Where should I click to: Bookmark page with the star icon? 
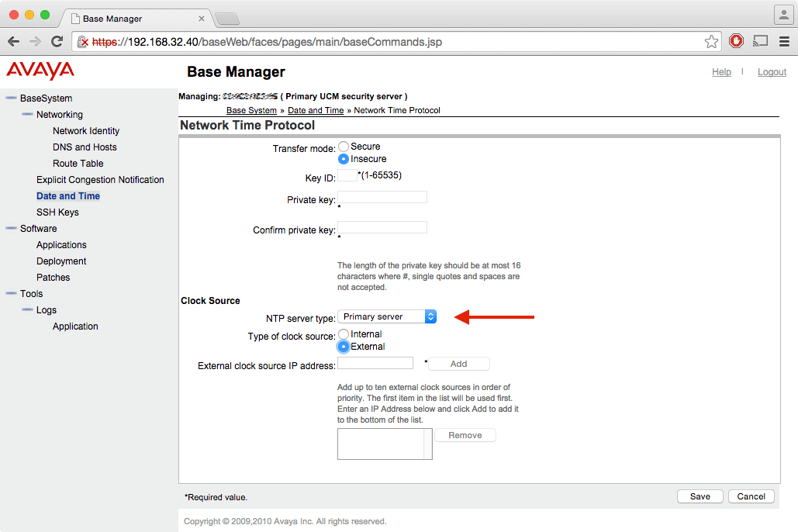pyautogui.click(x=711, y=42)
